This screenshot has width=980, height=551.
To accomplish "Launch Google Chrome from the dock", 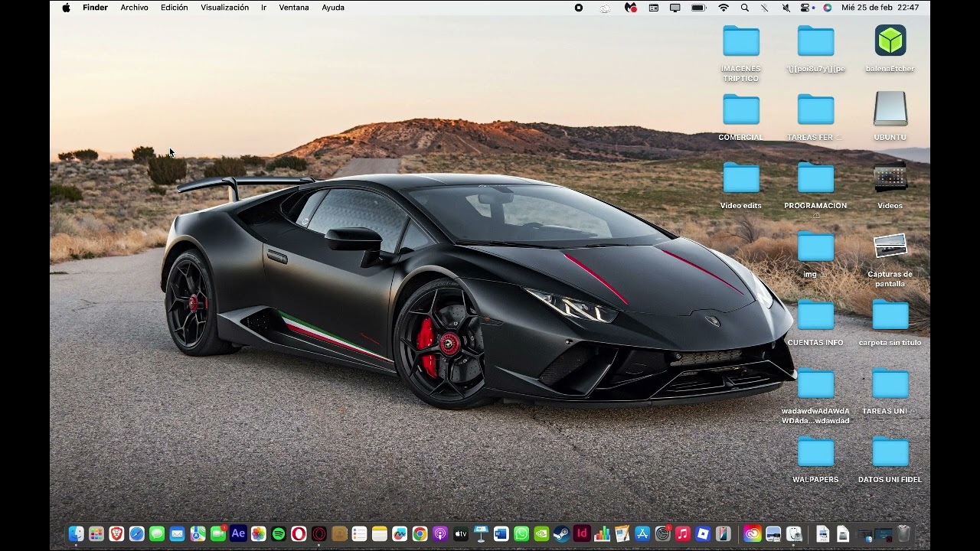I will tap(420, 533).
